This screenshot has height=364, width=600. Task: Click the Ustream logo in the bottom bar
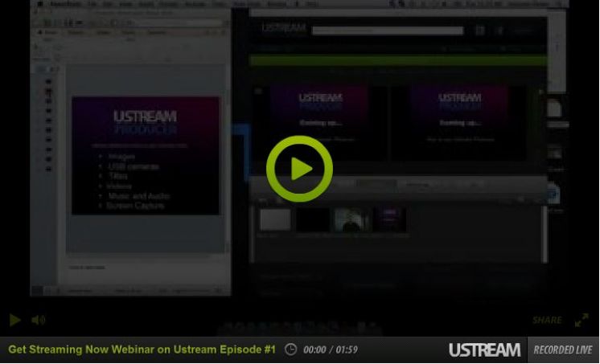click(x=484, y=350)
